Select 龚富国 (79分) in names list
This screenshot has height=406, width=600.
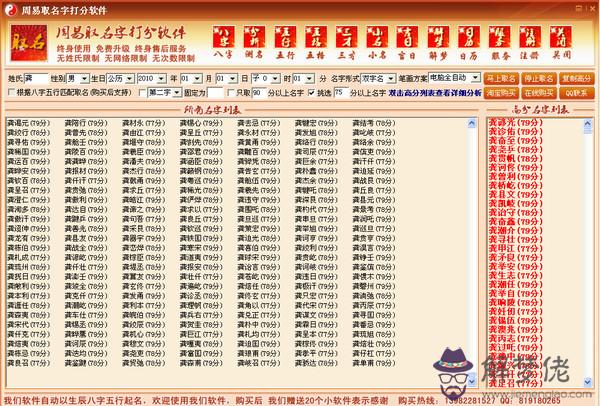tap(201, 353)
